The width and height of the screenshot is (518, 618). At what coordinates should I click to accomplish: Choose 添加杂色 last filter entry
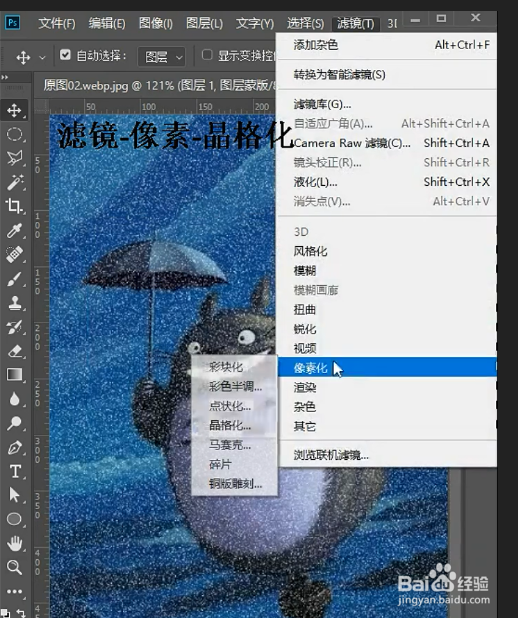coord(387,45)
